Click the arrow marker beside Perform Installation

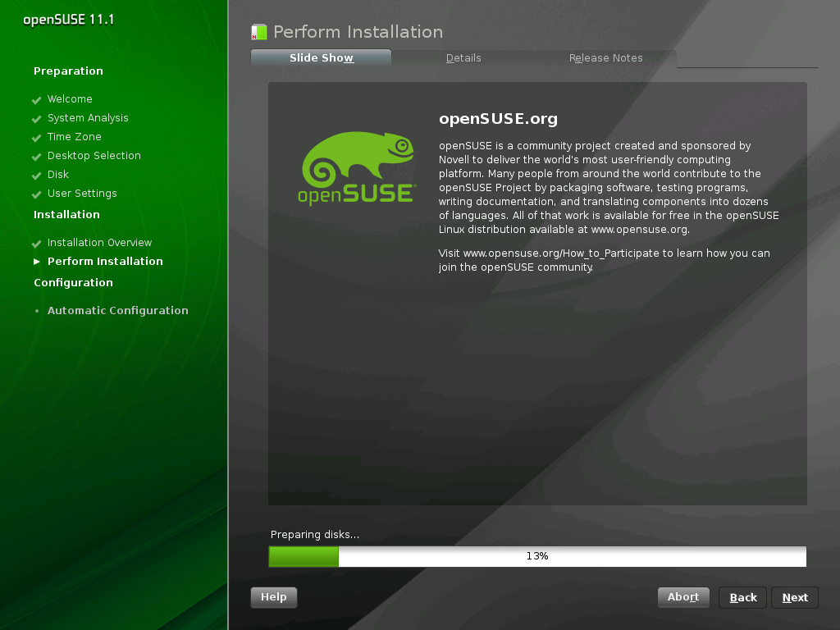[x=36, y=262]
